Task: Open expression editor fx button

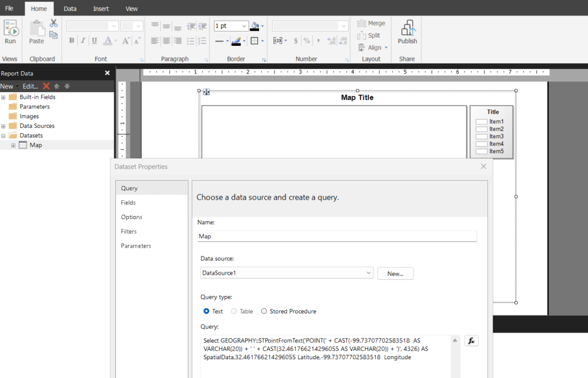Action: [x=471, y=341]
